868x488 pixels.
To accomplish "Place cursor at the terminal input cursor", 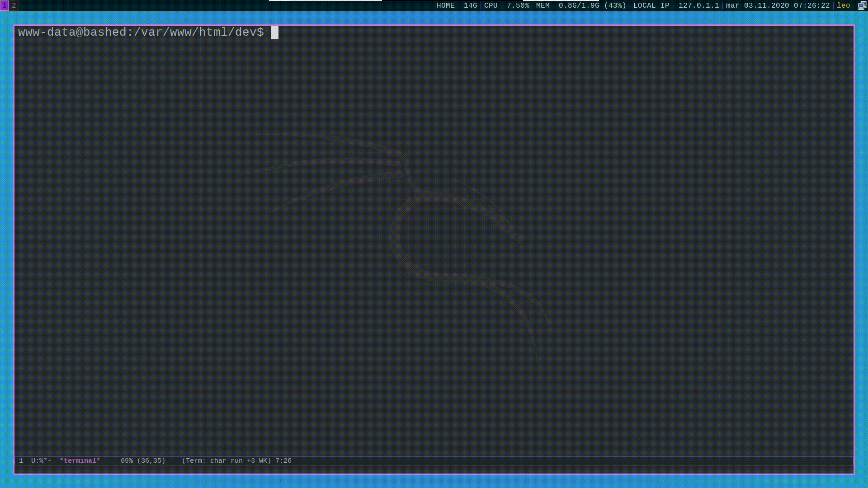I will [275, 33].
